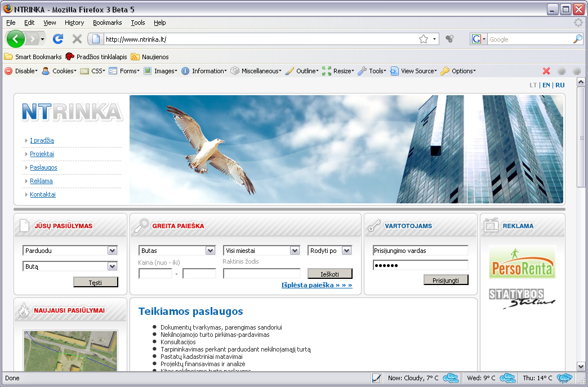Open the Images developer menu
The image size is (588, 387).
point(161,71)
